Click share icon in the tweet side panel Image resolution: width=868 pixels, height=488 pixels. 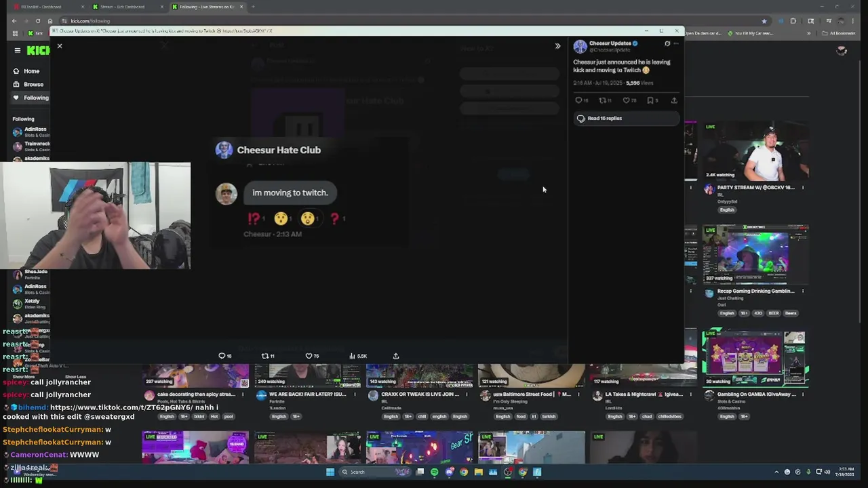673,100
